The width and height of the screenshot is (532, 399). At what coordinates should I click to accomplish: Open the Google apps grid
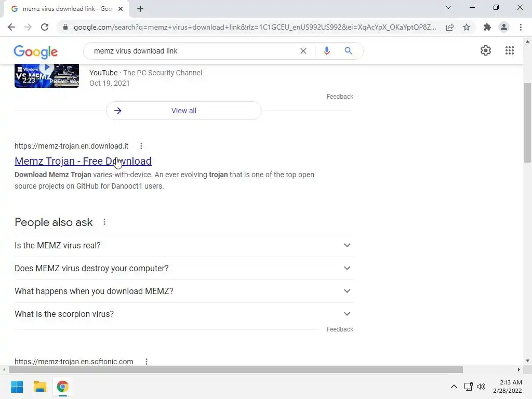pyautogui.click(x=510, y=50)
